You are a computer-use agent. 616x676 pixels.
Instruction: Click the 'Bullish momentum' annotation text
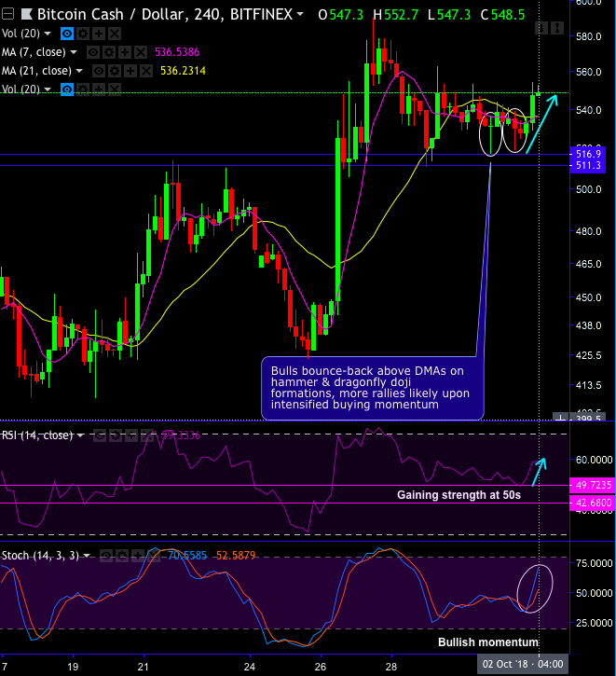point(488,642)
